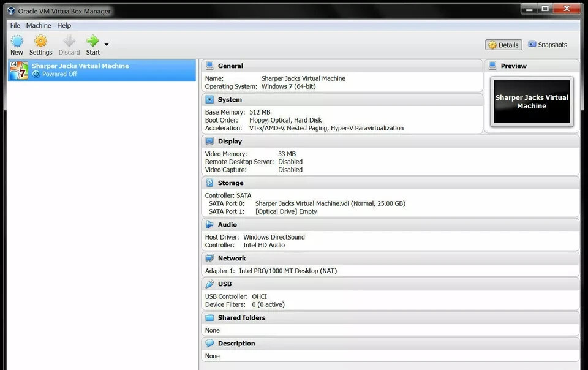Click the Acceleration value text
The height and width of the screenshot is (370, 588).
326,128
